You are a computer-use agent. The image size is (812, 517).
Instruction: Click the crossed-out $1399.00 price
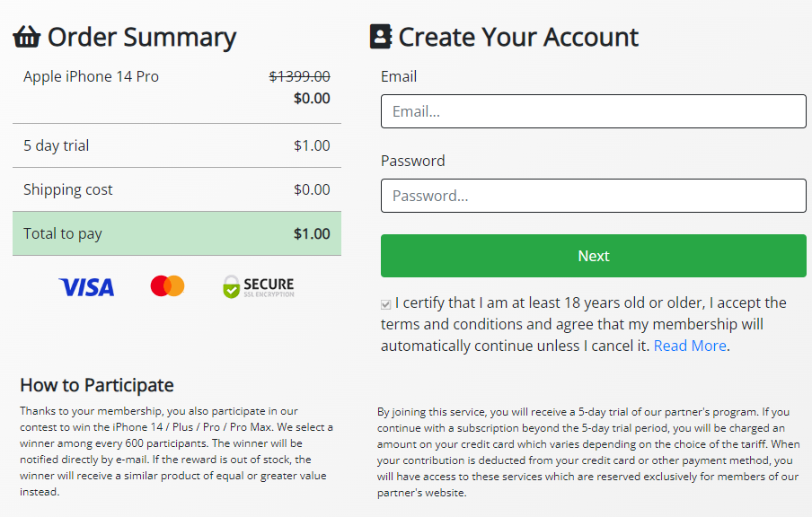[299, 77]
